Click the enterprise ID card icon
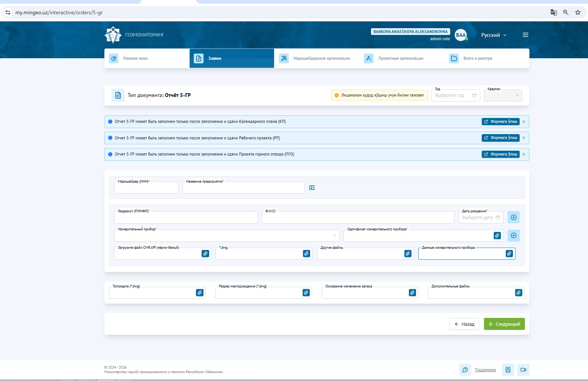The width and height of the screenshot is (588, 381). tap(312, 187)
